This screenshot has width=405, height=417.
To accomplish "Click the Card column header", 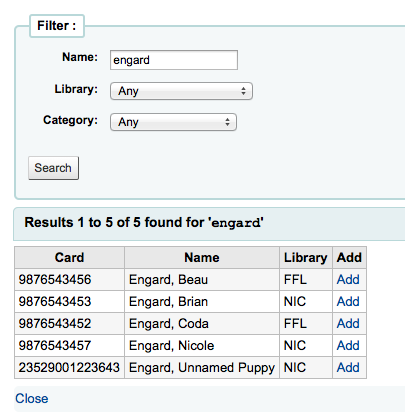I will click(x=69, y=258).
